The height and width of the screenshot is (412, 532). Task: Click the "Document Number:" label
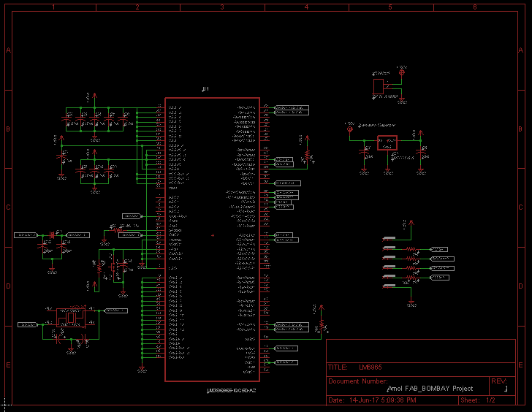pyautogui.click(x=358, y=381)
